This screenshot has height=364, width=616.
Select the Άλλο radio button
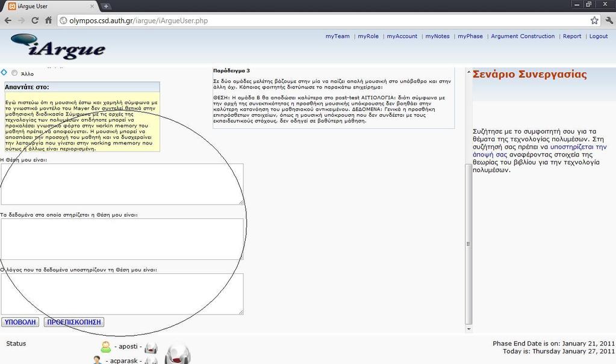[14, 73]
